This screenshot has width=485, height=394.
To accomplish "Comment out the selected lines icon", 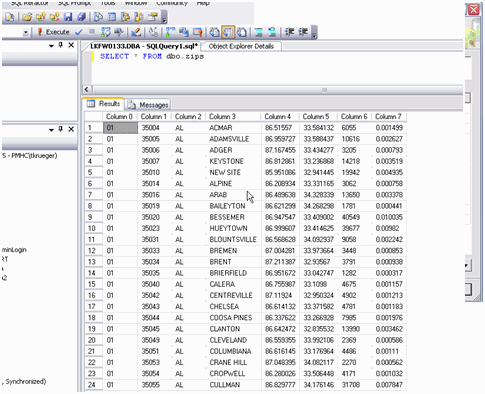I will [x=259, y=32].
